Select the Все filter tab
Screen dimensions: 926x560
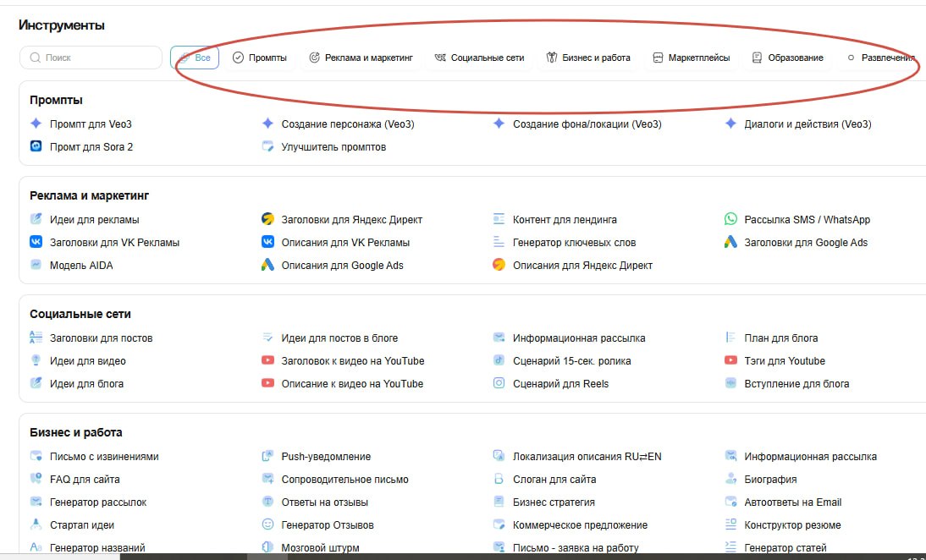[x=195, y=58]
